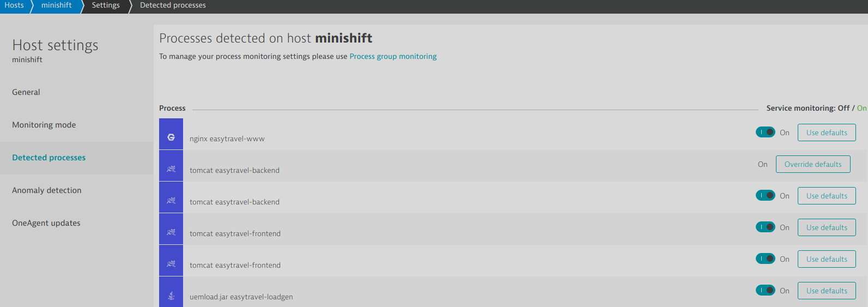Screen dimensions: 868x307
Task: Open the Process group monitoring link
Action: [393, 56]
